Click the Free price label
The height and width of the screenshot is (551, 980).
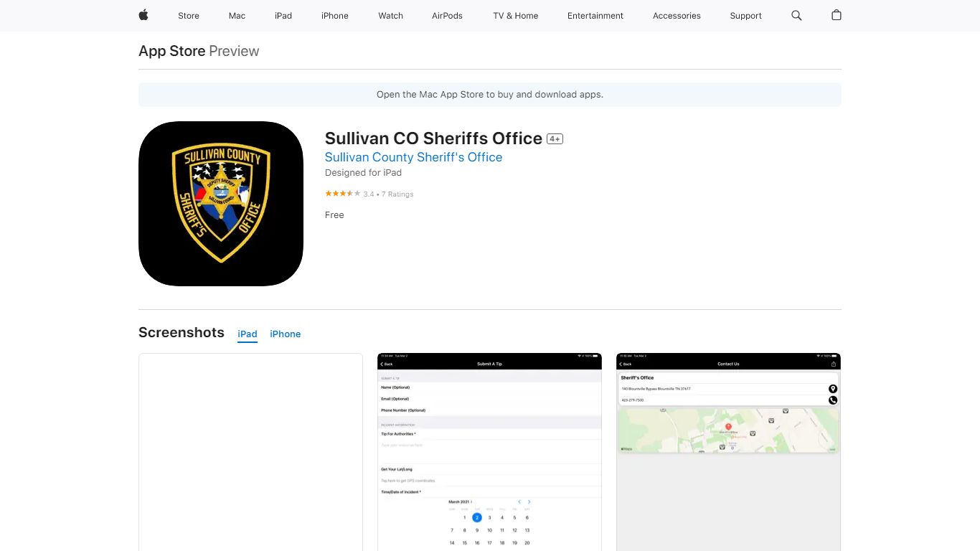[x=334, y=215]
